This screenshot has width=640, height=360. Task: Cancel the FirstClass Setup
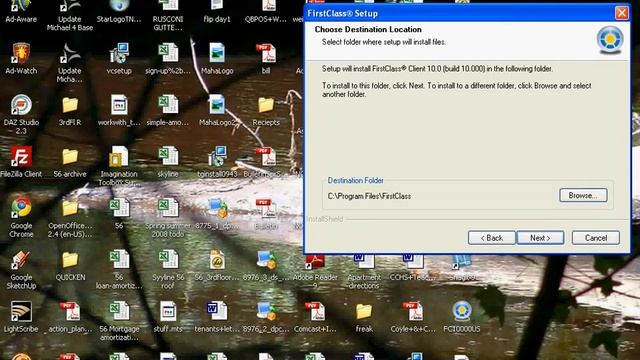596,238
